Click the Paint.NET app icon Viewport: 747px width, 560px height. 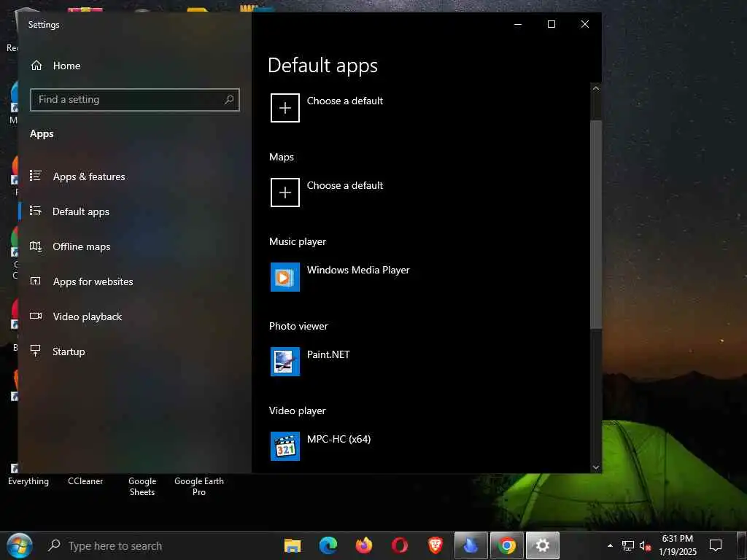click(285, 362)
